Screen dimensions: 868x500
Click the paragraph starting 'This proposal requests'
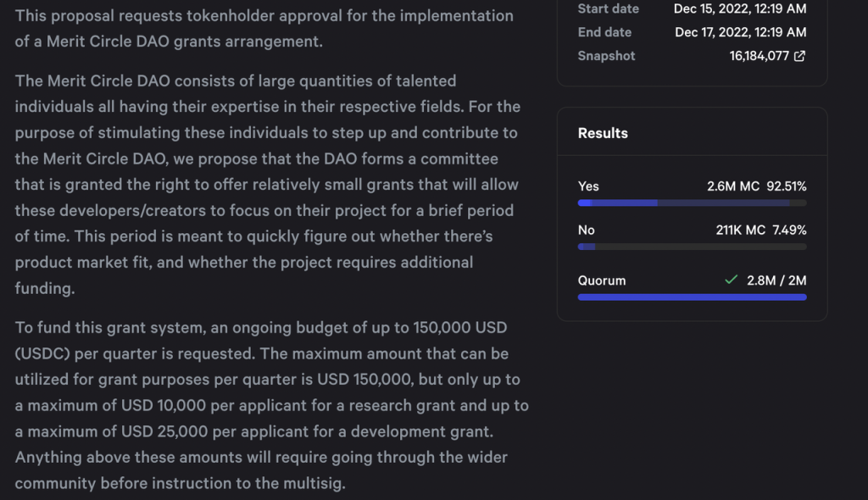264,28
